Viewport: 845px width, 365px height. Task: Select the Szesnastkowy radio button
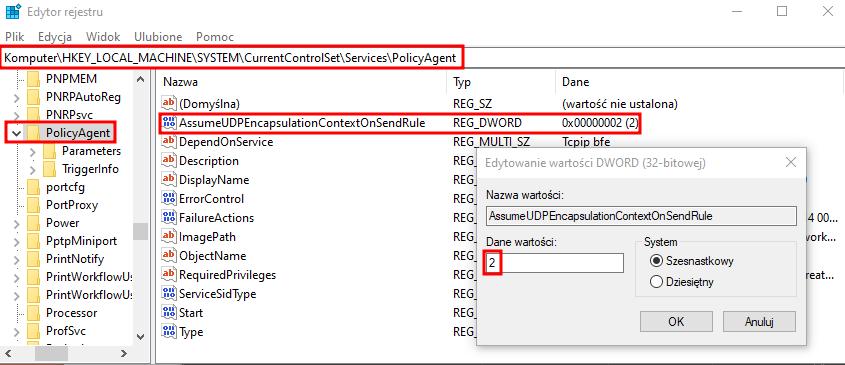[x=656, y=261]
